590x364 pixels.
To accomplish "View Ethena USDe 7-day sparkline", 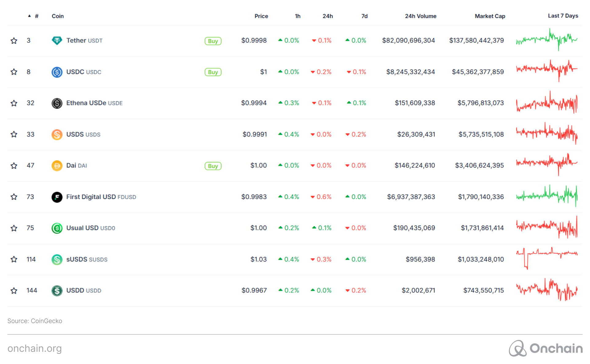I will (x=547, y=102).
